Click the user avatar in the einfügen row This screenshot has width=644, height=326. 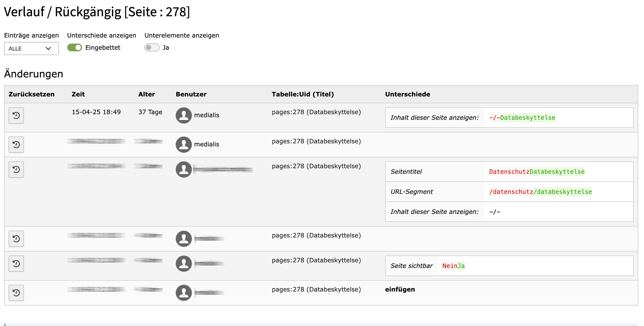(x=184, y=293)
